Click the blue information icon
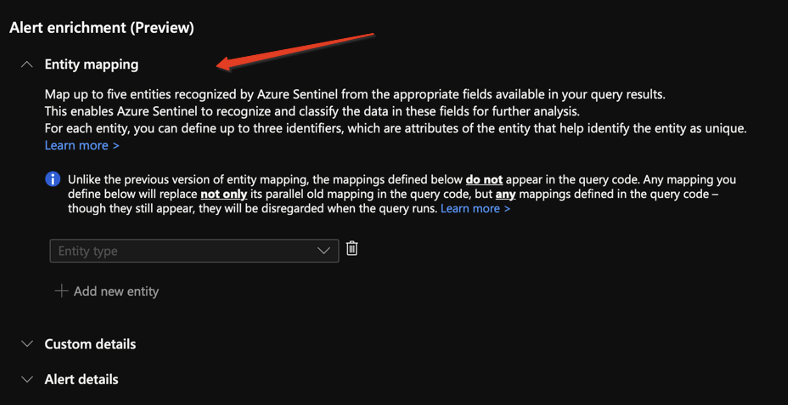Viewport: 788px width, 405px height. (52, 179)
